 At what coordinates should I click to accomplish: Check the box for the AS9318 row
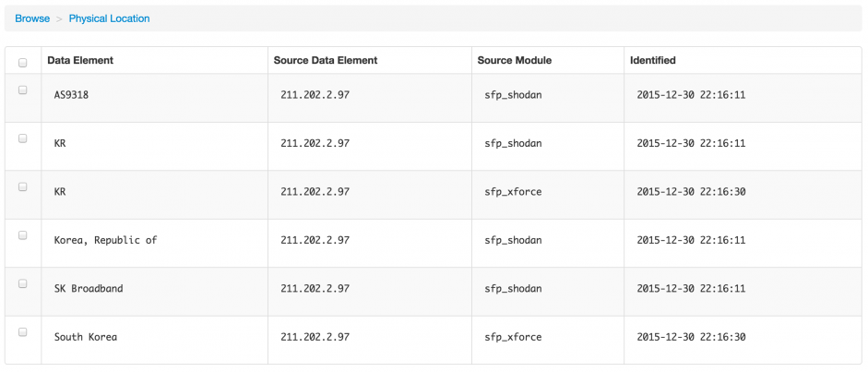[x=23, y=90]
